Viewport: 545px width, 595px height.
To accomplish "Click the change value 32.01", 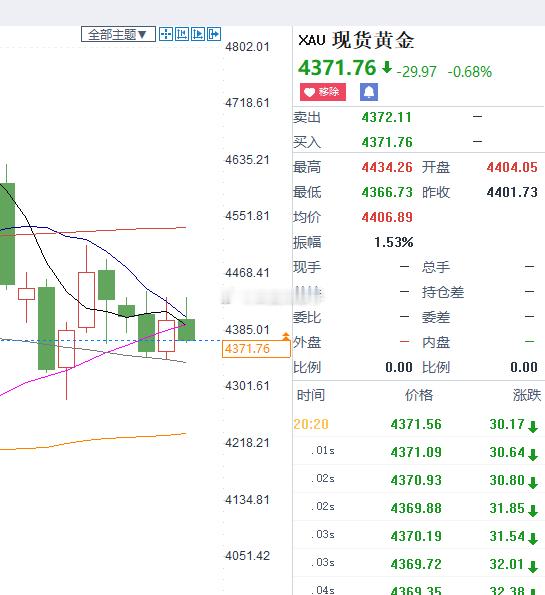I will (x=507, y=564).
